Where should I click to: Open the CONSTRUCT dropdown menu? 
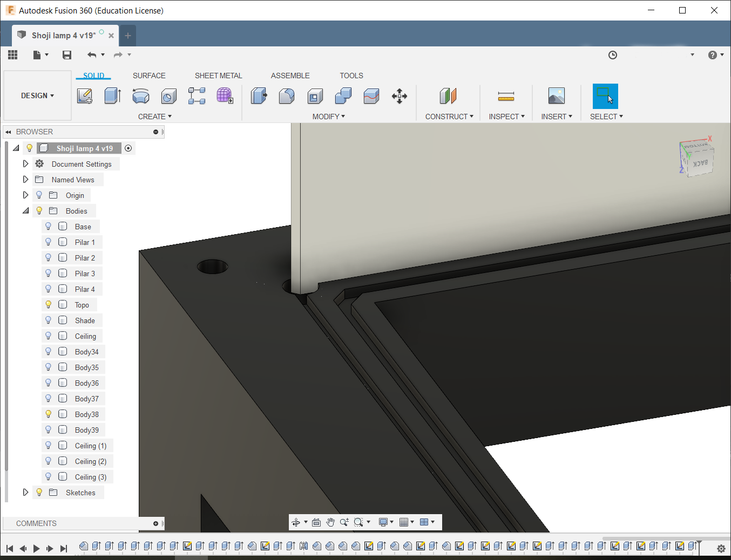click(x=449, y=117)
